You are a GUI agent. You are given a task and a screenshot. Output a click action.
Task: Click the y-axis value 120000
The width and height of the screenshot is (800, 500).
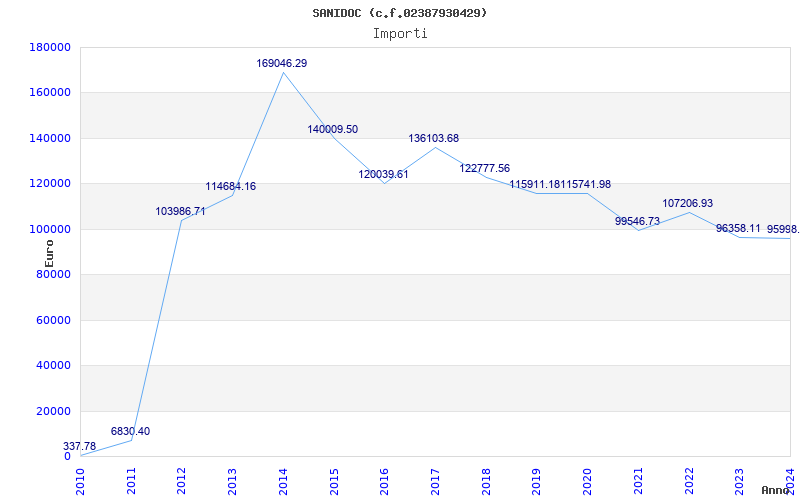50,184
